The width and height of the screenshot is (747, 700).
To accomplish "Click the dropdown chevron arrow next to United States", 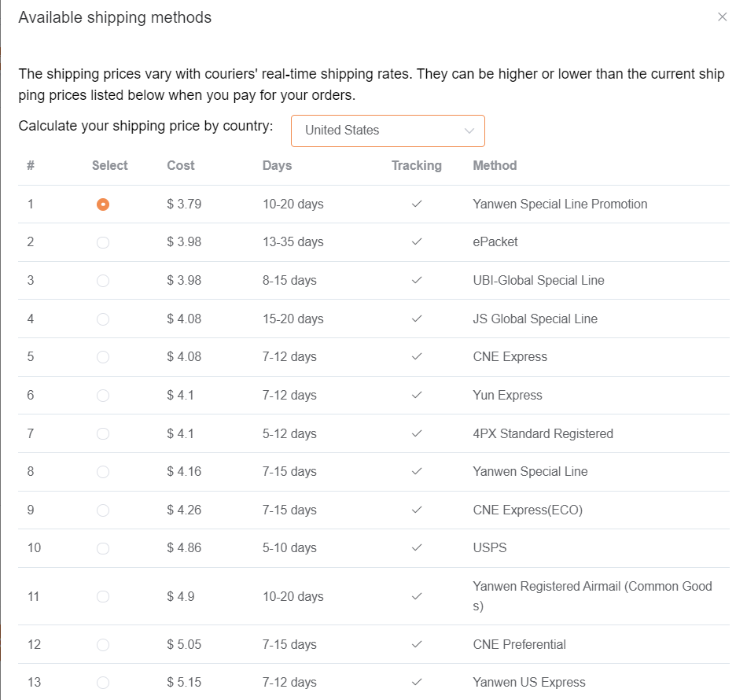I will [x=469, y=131].
